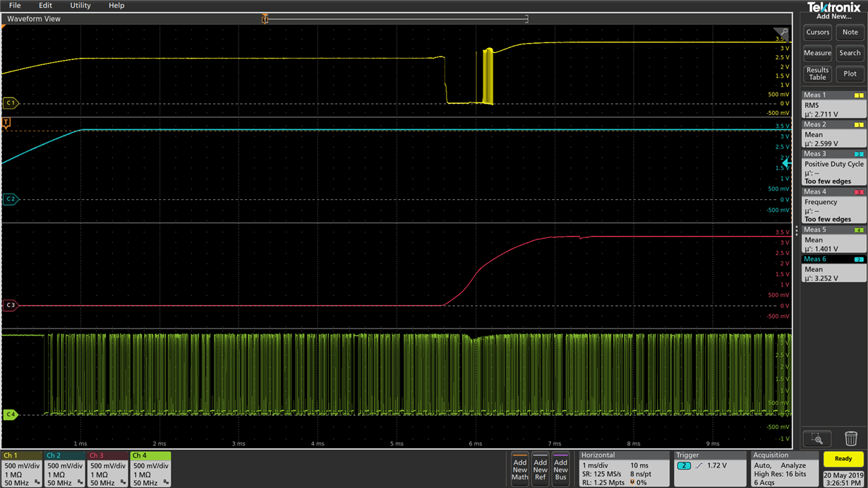Click the trigger level arrow on right edge
The width and height of the screenshot is (868, 488).
point(787,163)
